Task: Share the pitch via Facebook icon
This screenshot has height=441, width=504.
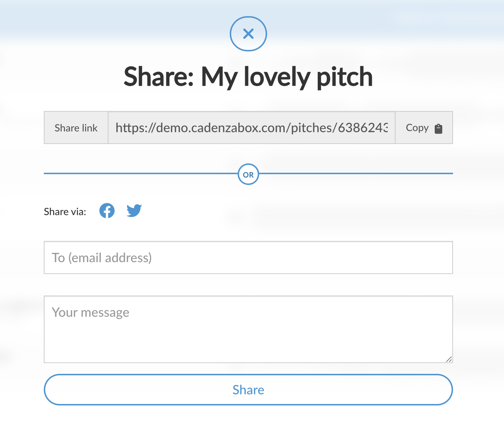Action: (107, 211)
